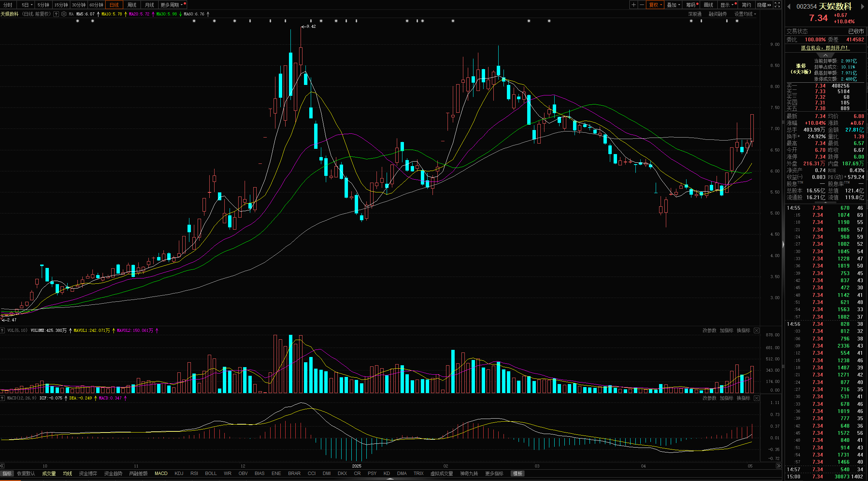Toggle the 均线 moving average indicator
This screenshot has height=481, width=868.
[x=68, y=473]
